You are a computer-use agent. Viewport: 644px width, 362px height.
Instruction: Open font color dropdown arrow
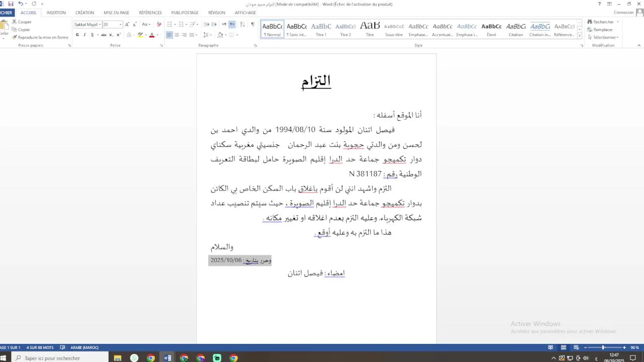pyautogui.click(x=156, y=35)
